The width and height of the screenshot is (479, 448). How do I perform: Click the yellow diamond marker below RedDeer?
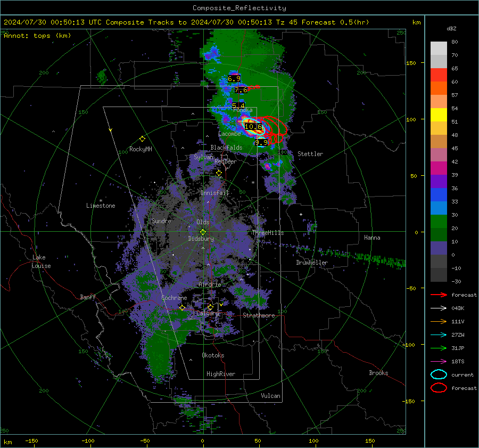[x=219, y=173]
